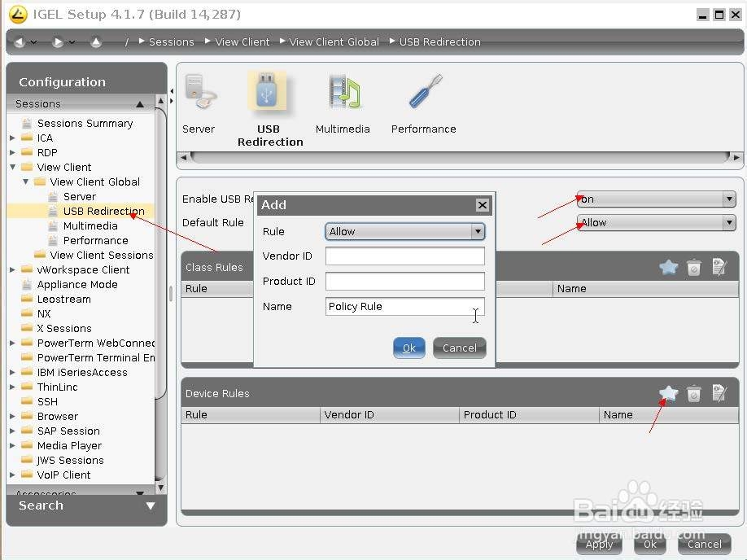Click the Apply button at bottom

click(x=600, y=545)
